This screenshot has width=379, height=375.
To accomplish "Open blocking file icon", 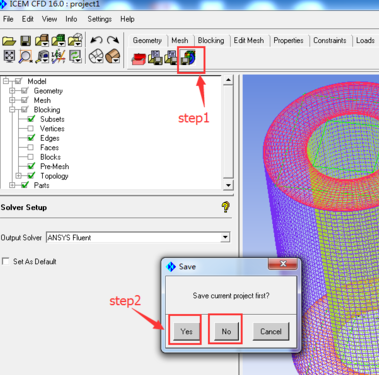I will (75, 40).
